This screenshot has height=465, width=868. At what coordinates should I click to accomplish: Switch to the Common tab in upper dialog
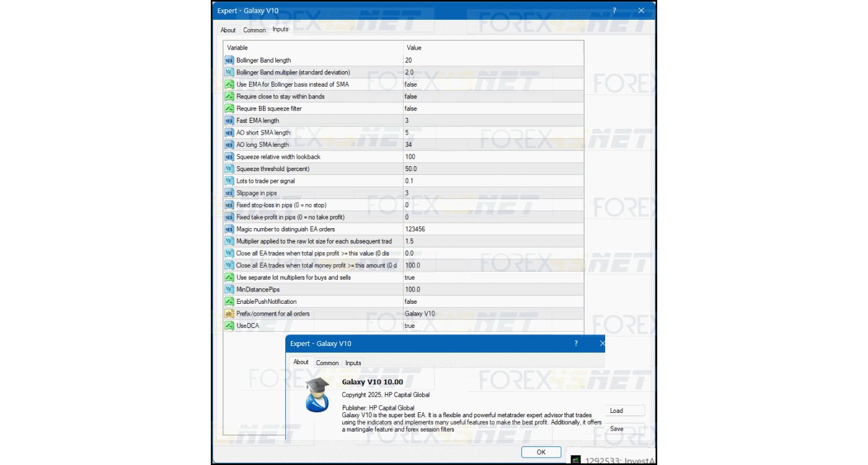254,30
